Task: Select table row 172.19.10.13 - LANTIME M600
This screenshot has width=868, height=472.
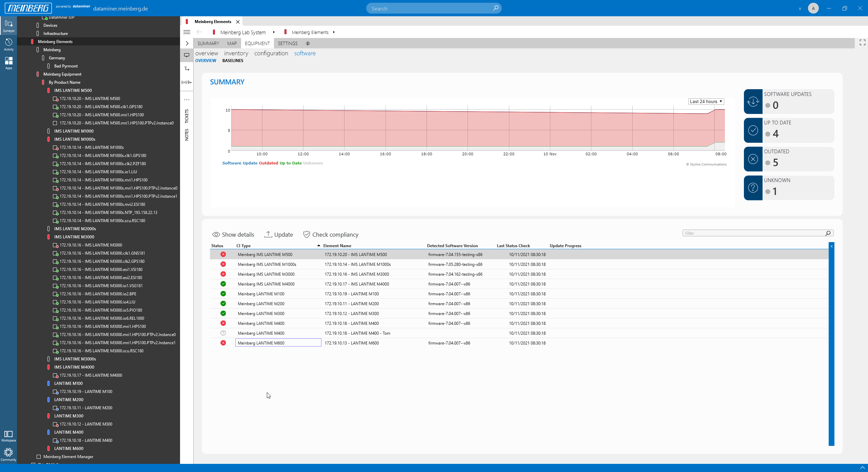Action: [519, 343]
